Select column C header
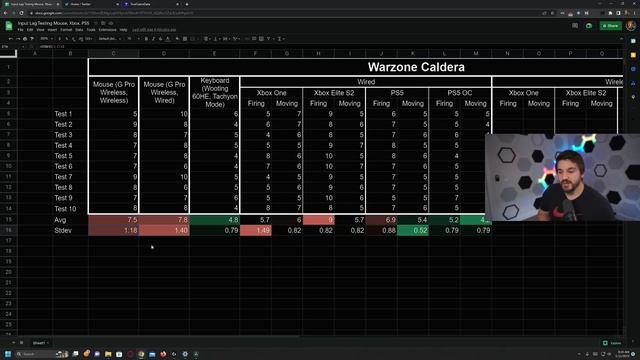Image resolution: width=640 pixels, height=360 pixels. (x=113, y=53)
